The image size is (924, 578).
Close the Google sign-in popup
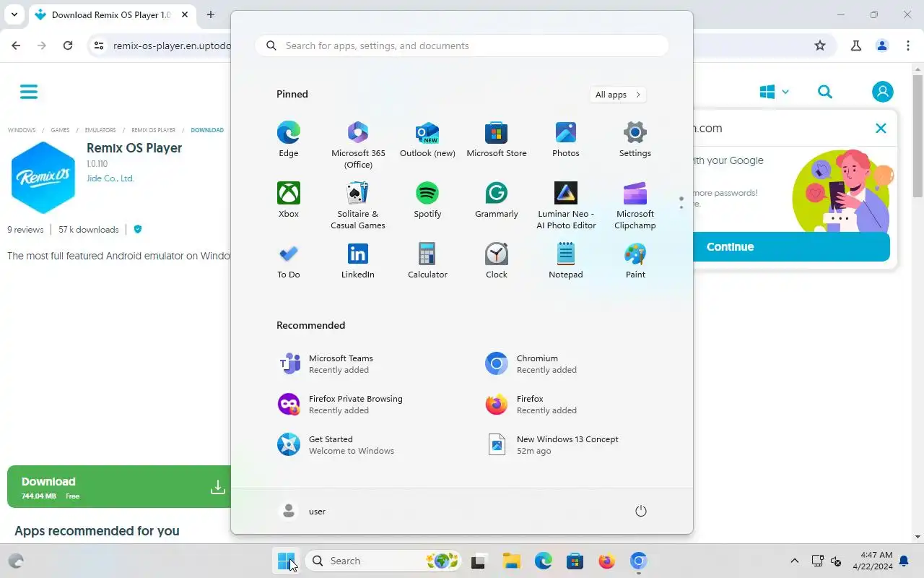(x=881, y=129)
